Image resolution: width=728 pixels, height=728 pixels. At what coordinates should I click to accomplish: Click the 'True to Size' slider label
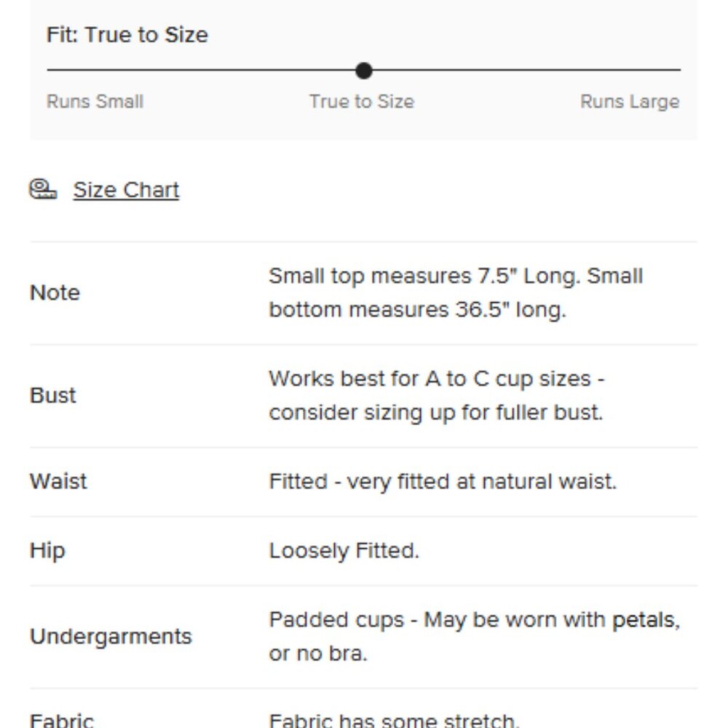pos(362,101)
